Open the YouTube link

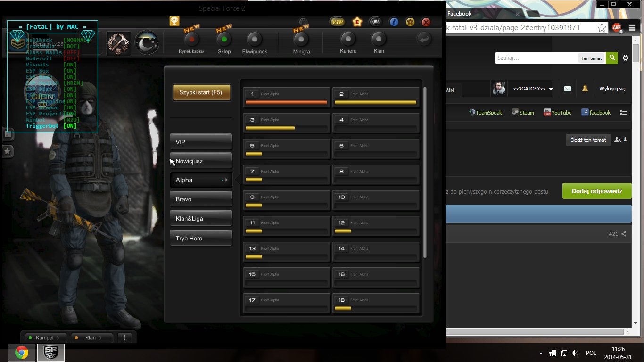click(x=557, y=113)
